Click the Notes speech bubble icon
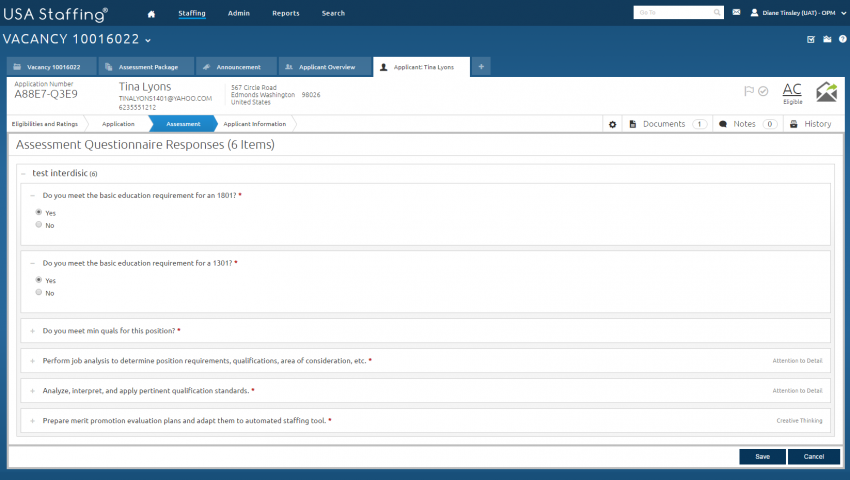Image resolution: width=850 pixels, height=480 pixels. pyautogui.click(x=723, y=124)
